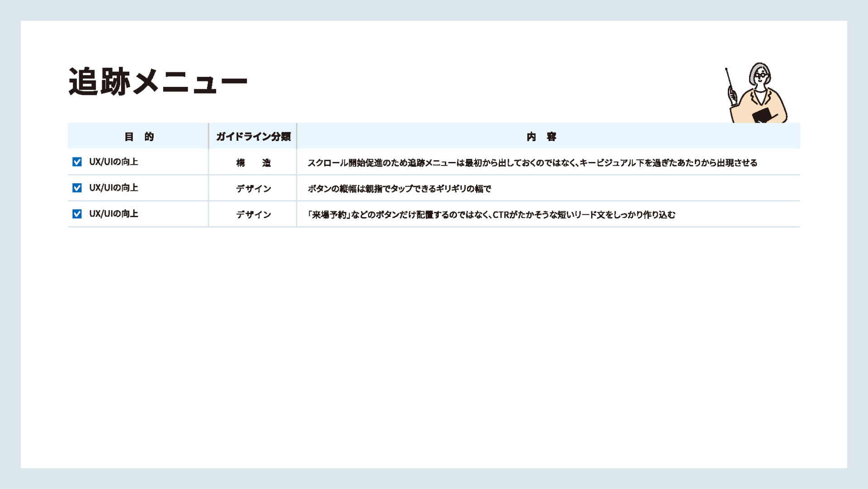The height and width of the screenshot is (489, 868).
Task: Select the 「来場予約」などのボタン content text
Action: [x=491, y=215]
